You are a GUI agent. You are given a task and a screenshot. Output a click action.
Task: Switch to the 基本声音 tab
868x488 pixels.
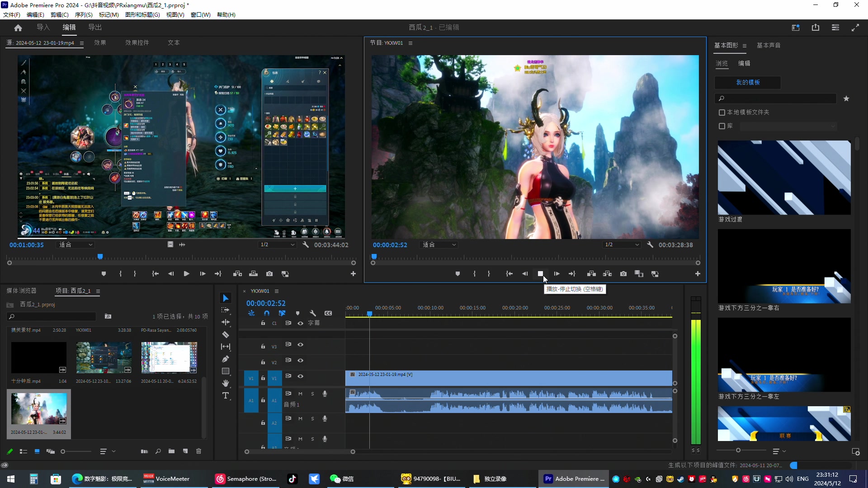[769, 45]
